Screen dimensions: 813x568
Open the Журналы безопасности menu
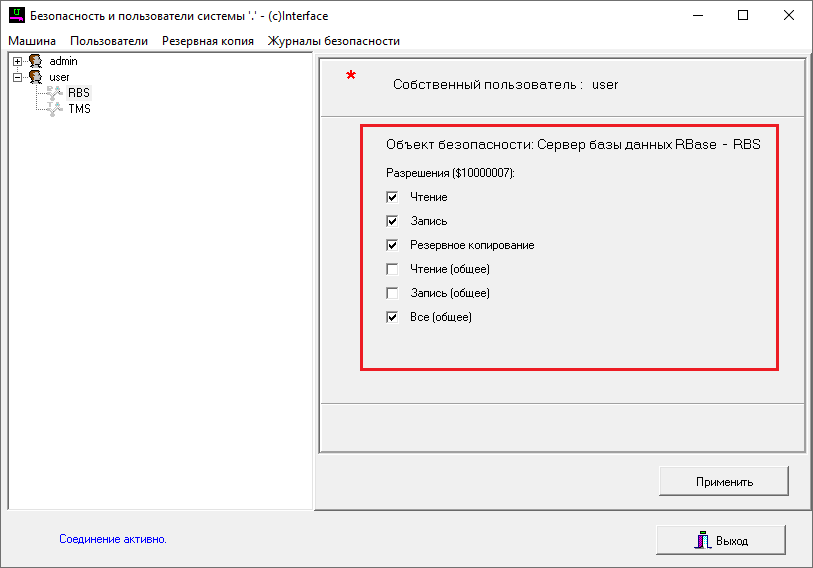(x=333, y=41)
